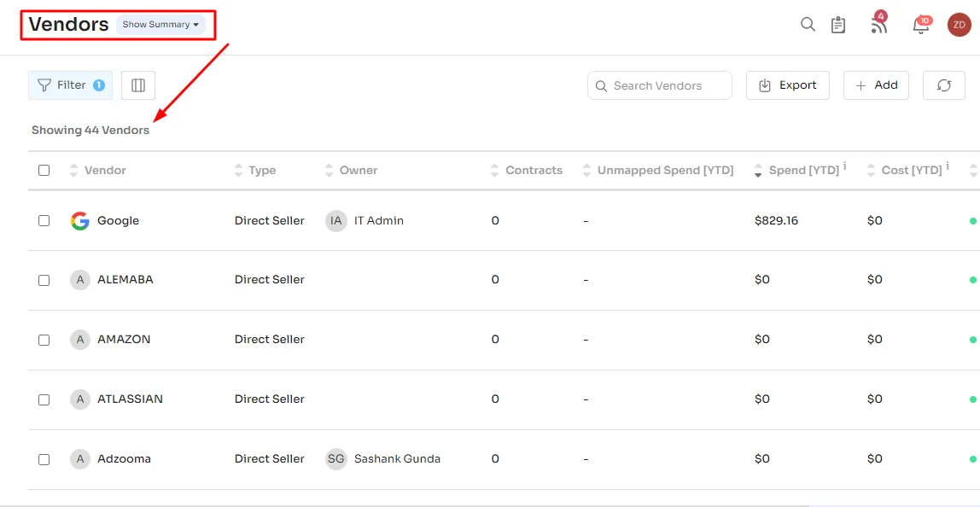Click the Vendors page title
Screen dimensions: 980x507
[69, 25]
